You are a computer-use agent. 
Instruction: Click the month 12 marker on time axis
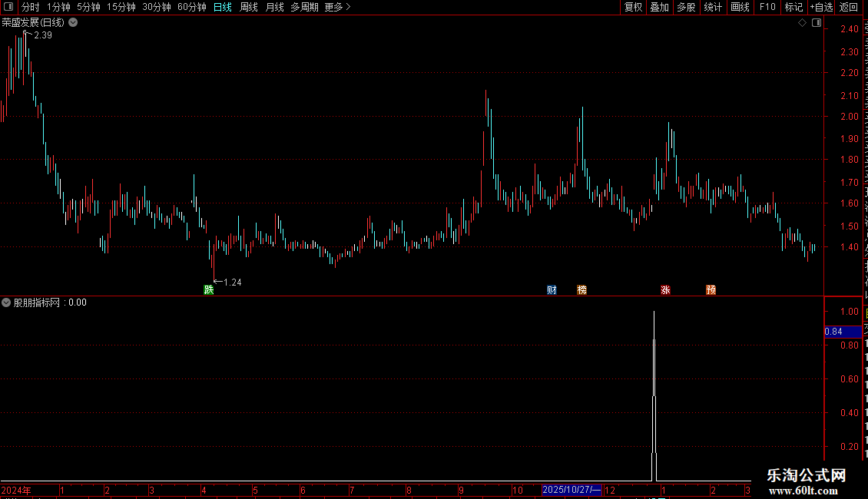[x=609, y=491]
